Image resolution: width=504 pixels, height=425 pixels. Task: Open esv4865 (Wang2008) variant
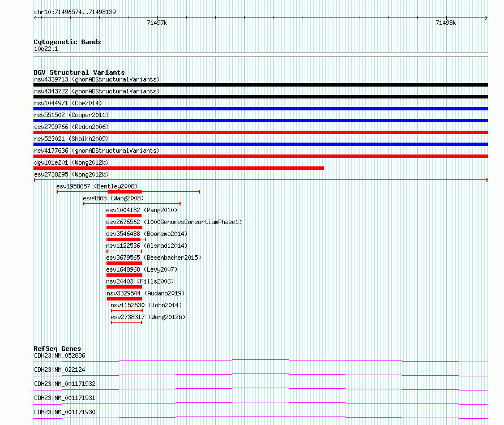pos(113,198)
